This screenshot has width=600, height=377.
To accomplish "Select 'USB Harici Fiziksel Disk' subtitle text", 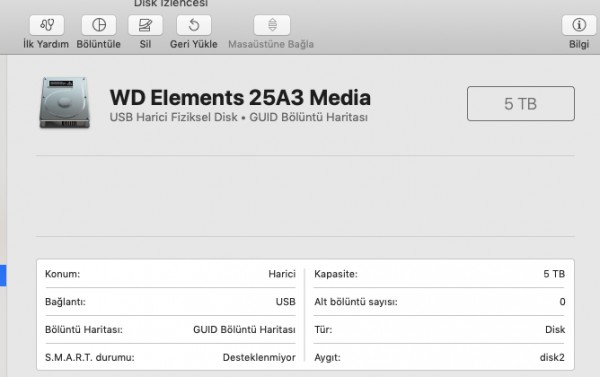I will pos(173,117).
